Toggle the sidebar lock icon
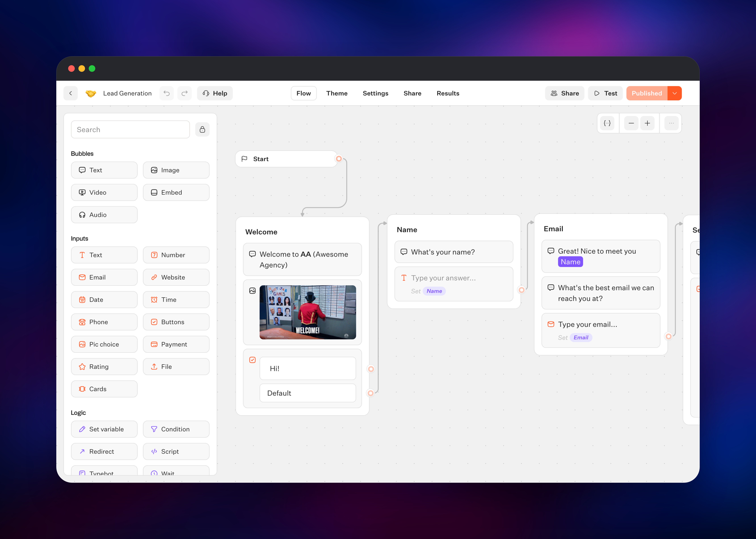The image size is (756, 539). tap(202, 129)
